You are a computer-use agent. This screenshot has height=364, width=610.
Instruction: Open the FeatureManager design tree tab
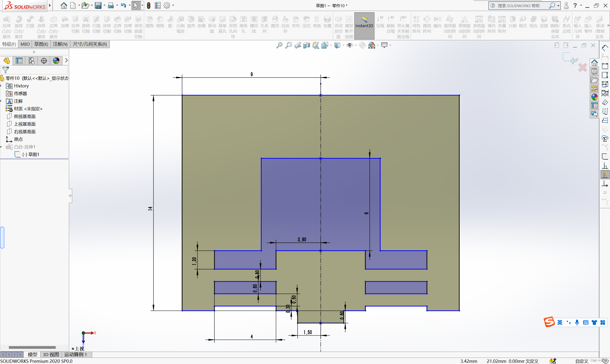coord(7,61)
